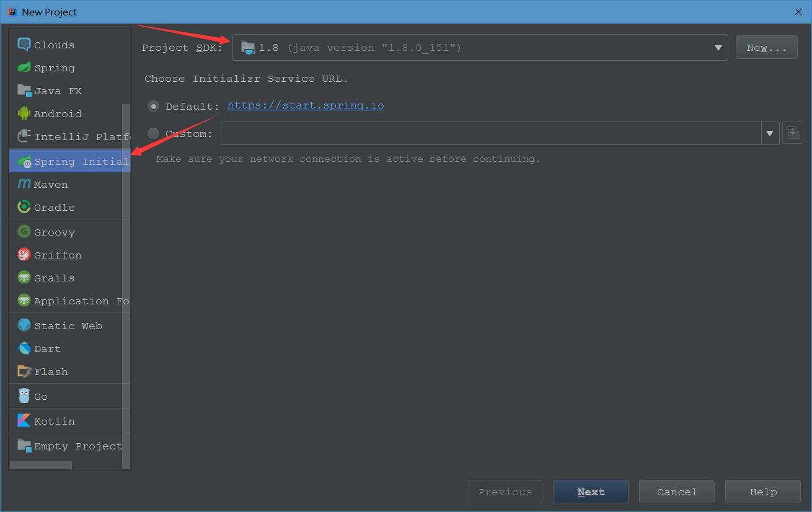The height and width of the screenshot is (512, 812).
Task: Select Empty Project in the list
Action: (70, 446)
